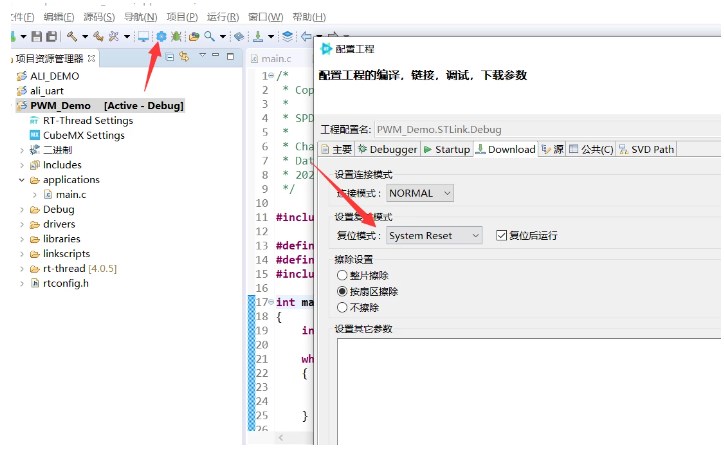Open the 帮助(H) menu
724x451 pixels.
point(309,17)
